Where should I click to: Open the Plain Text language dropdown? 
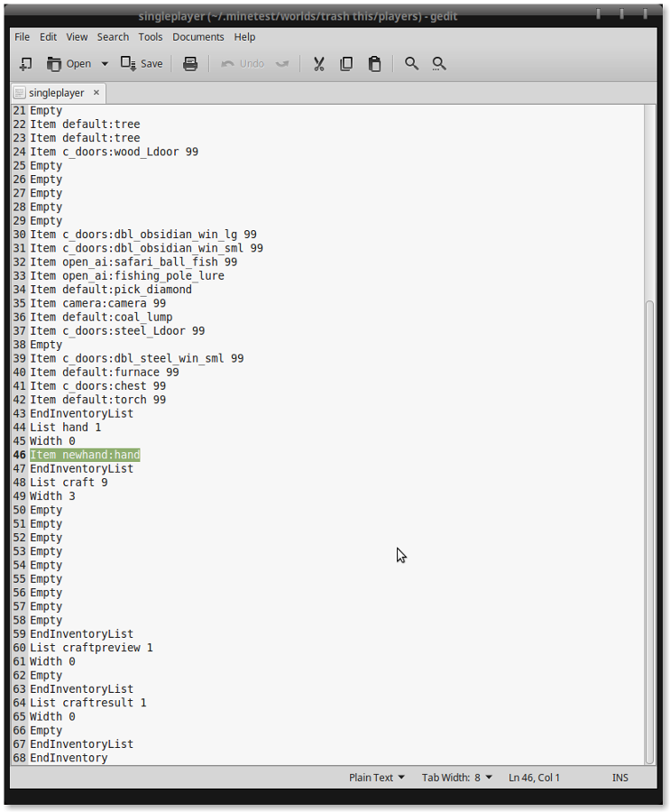pyautogui.click(x=377, y=778)
